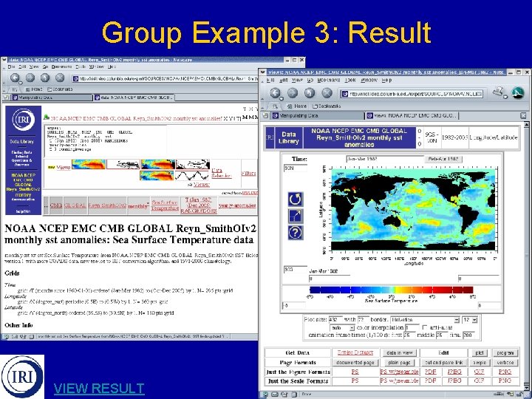Open Help menu in front viewer window
The width and height of the screenshot is (532, 399).
point(386,81)
